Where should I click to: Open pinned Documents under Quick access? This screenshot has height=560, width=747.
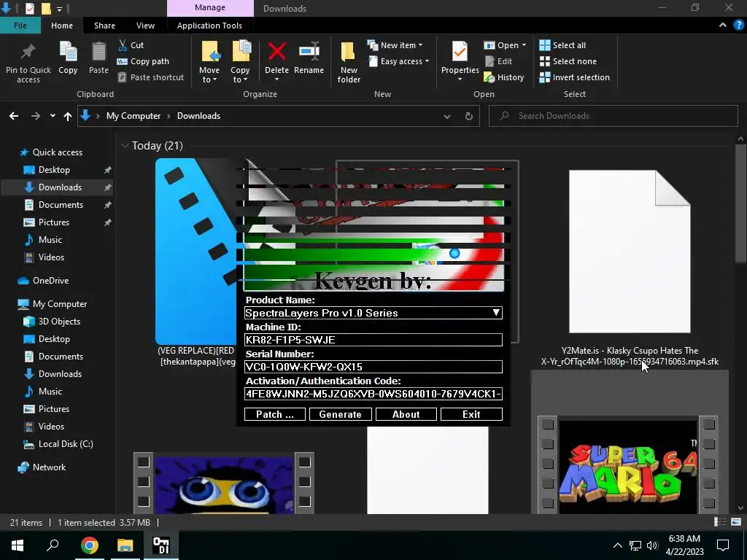(x=61, y=205)
